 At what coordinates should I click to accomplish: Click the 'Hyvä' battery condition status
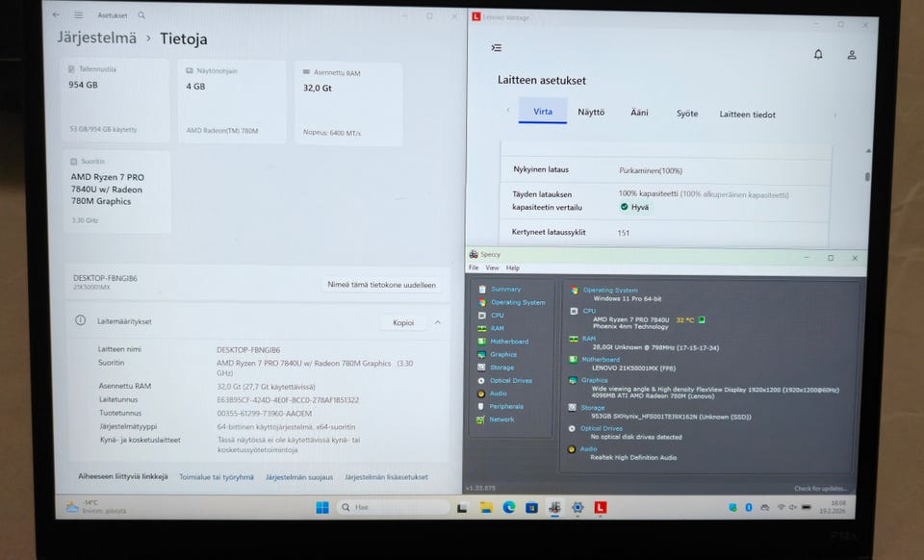[634, 207]
